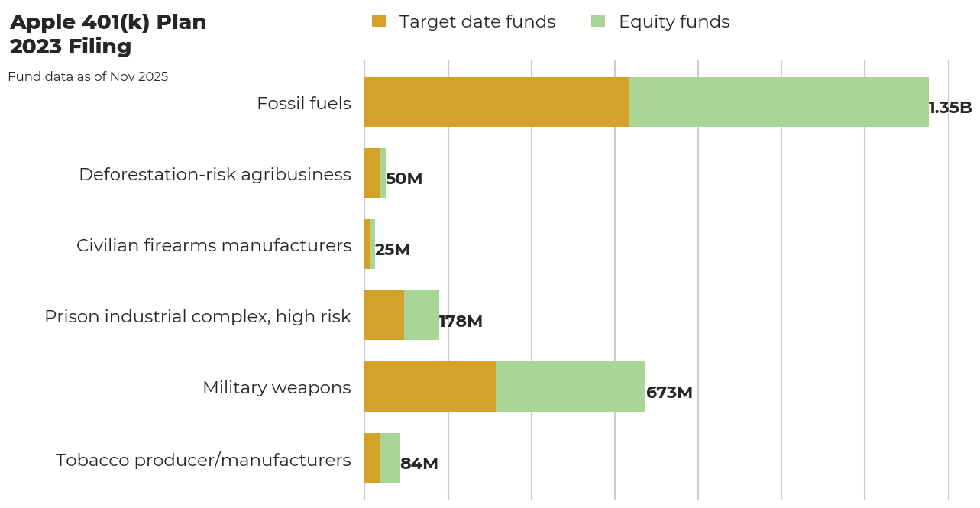Click the 178M value label
The image size is (980, 508).
click(460, 322)
